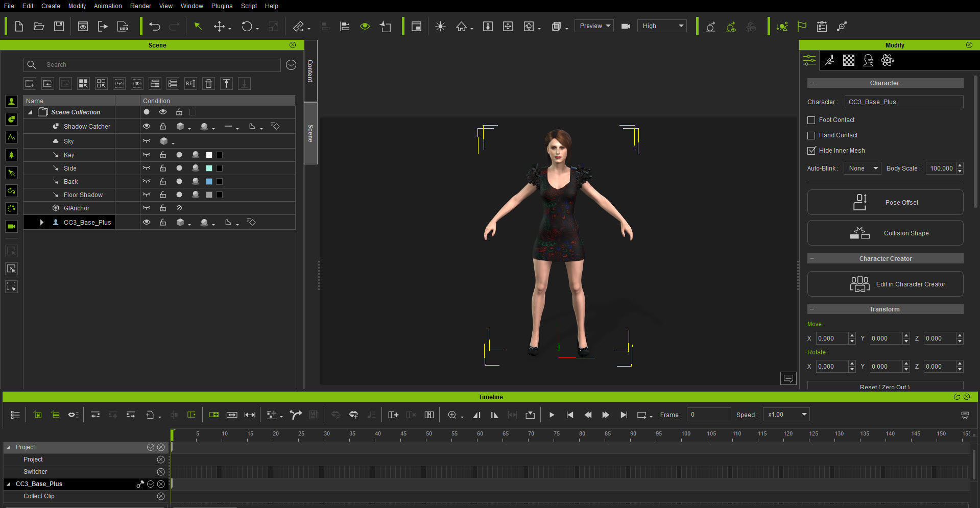980x508 pixels.
Task: Select the arrow Select tool
Action: point(198,26)
